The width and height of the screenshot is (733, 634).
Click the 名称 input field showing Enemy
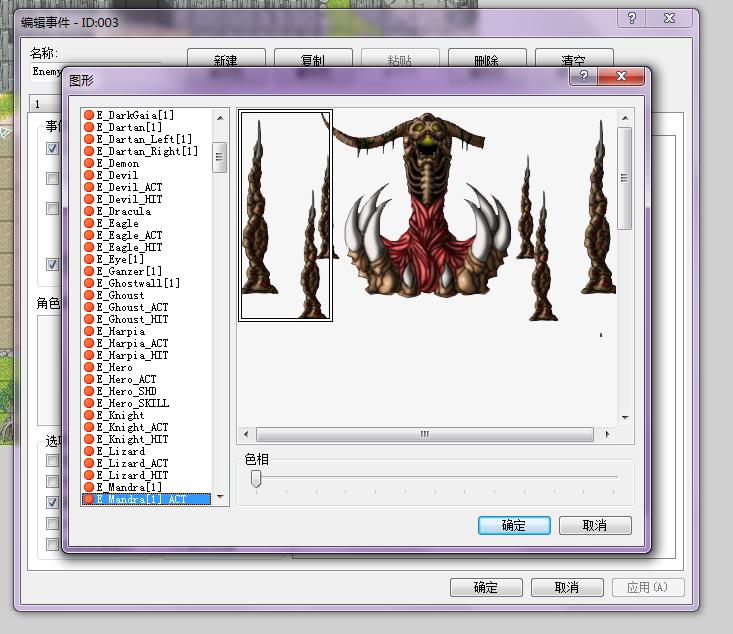point(47,72)
